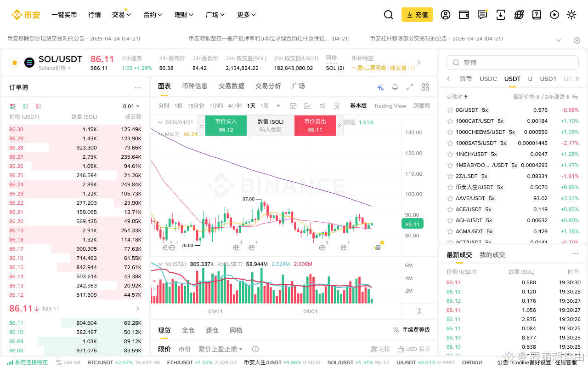Show asks only order book view
The image size is (588, 368).
click(x=39, y=106)
